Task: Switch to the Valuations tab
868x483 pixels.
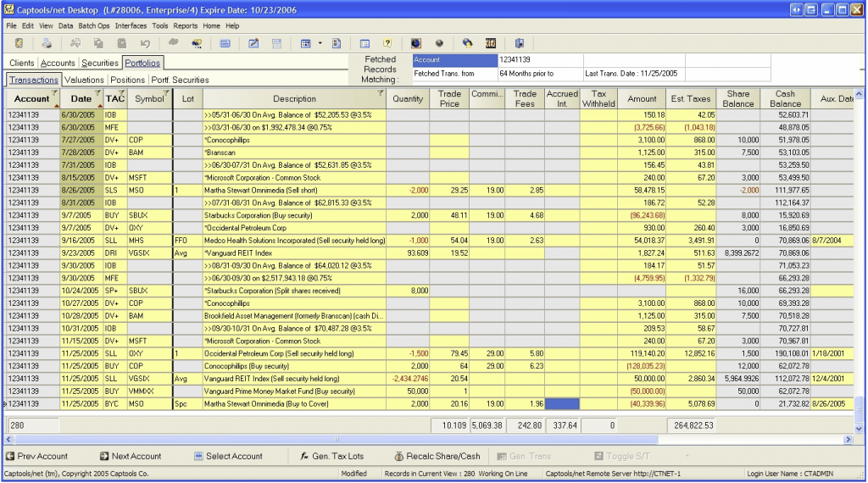Action: pos(84,80)
